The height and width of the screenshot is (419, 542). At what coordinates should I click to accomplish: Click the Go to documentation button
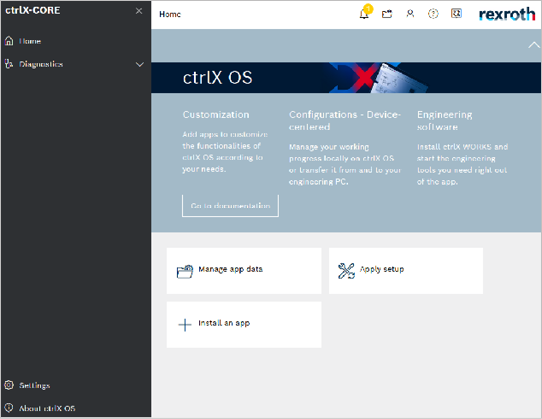[x=230, y=206]
